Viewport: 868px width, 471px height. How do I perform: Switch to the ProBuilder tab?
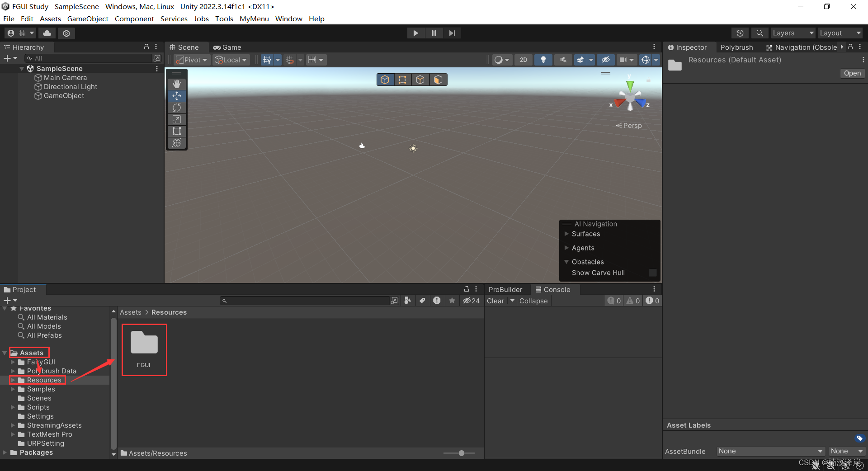505,289
